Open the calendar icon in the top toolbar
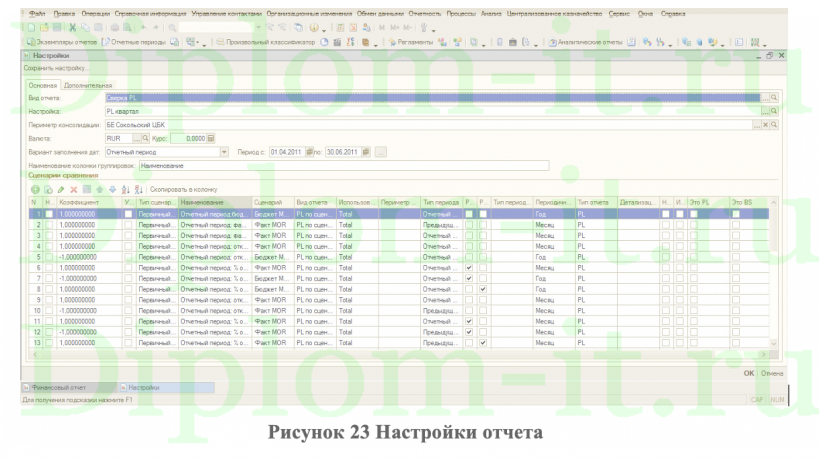Screen dimensions: 819x460 click(353, 28)
